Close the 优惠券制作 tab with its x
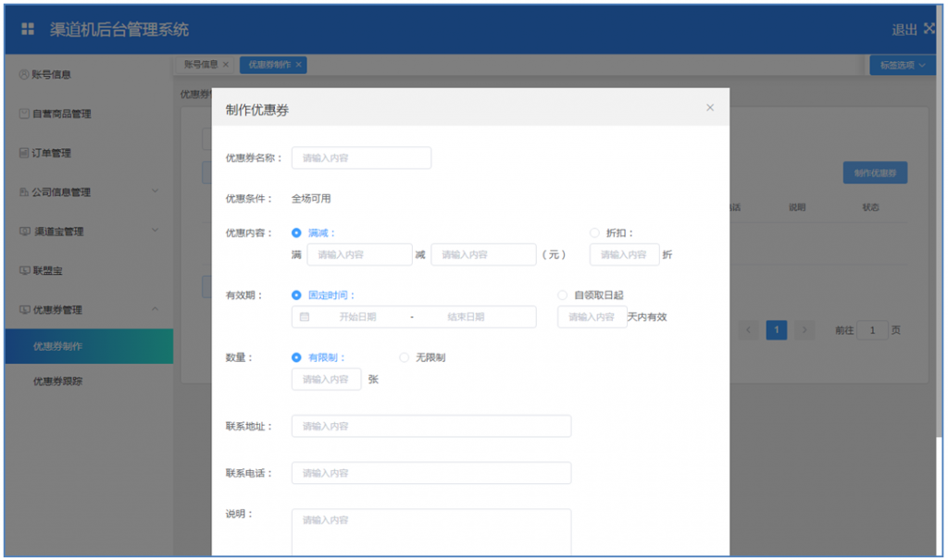Viewport: 948px width, 560px height. pyautogui.click(x=299, y=65)
